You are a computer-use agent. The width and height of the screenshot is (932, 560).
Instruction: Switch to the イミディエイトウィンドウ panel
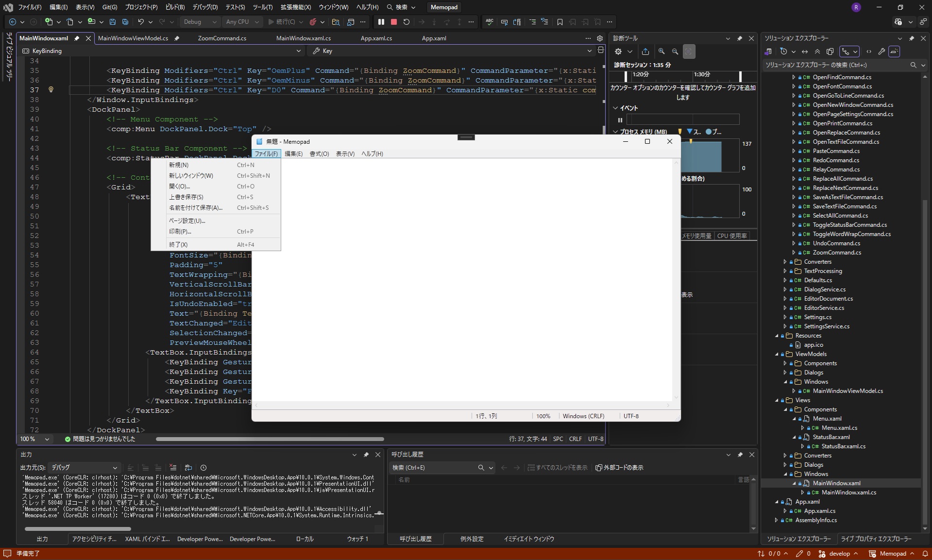528,539
